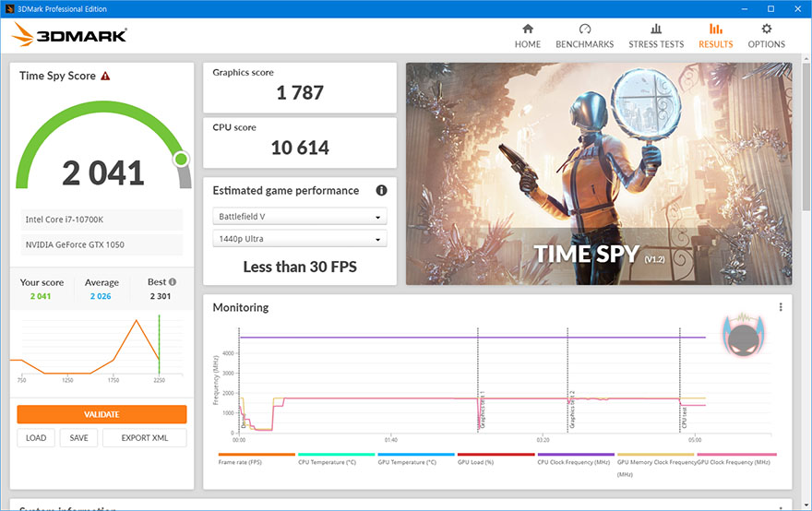Image resolution: width=812 pixels, height=511 pixels.
Task: Click the CPU score value 10 614
Action: click(300, 149)
